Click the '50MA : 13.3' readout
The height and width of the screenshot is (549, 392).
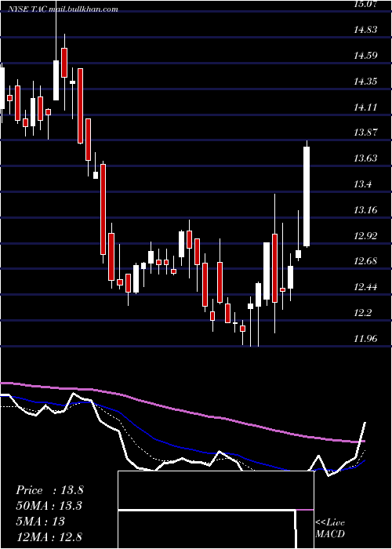tap(49, 506)
